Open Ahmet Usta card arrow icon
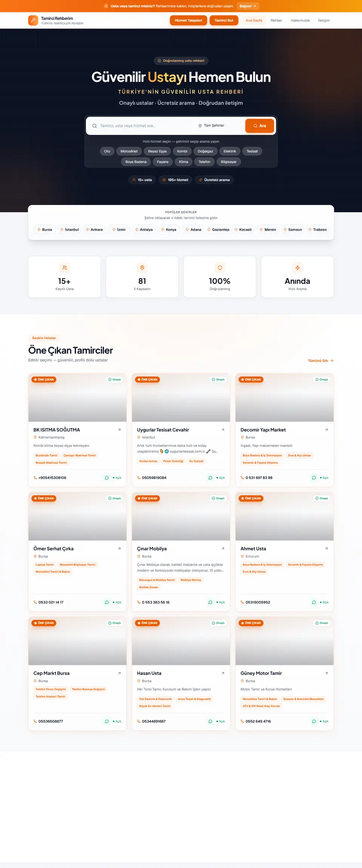Image resolution: width=362 pixels, height=868 pixels. 327,549
